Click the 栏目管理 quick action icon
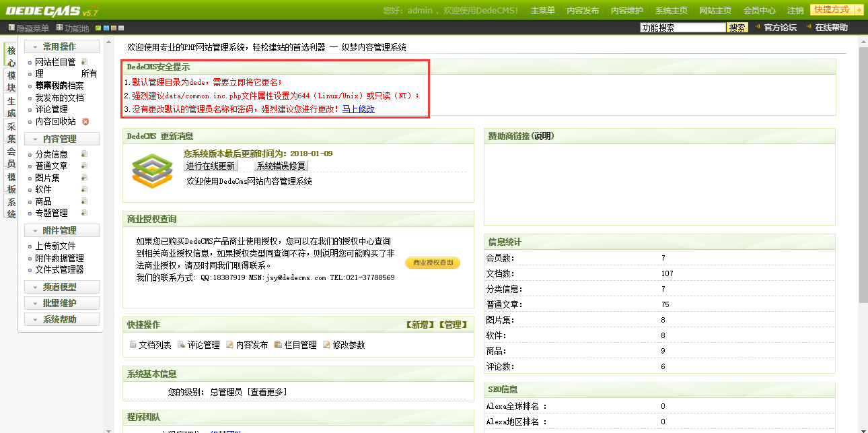 pos(279,345)
